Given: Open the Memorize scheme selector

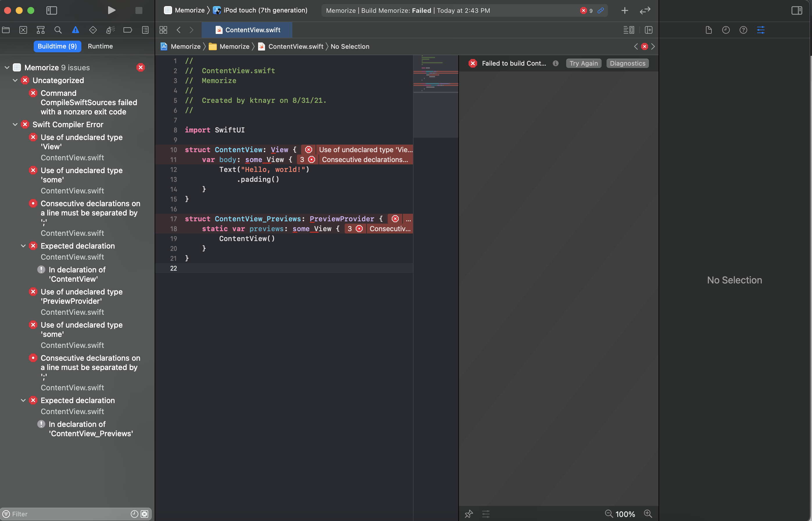Looking at the screenshot, I should [x=185, y=10].
